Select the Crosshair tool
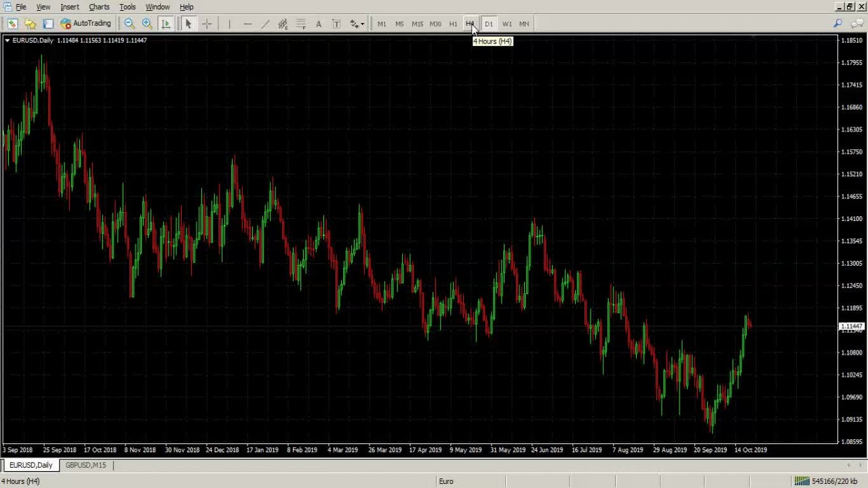 click(x=207, y=24)
